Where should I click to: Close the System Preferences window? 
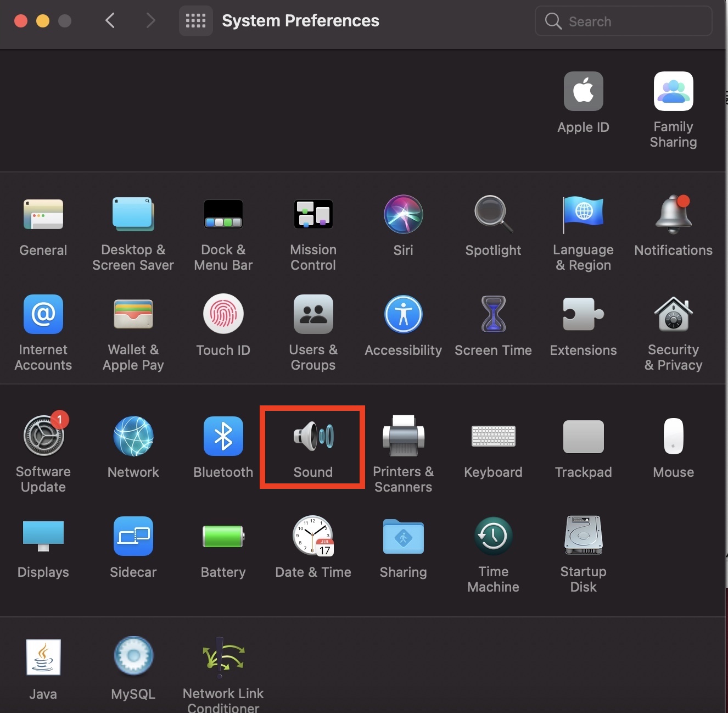coord(21,21)
